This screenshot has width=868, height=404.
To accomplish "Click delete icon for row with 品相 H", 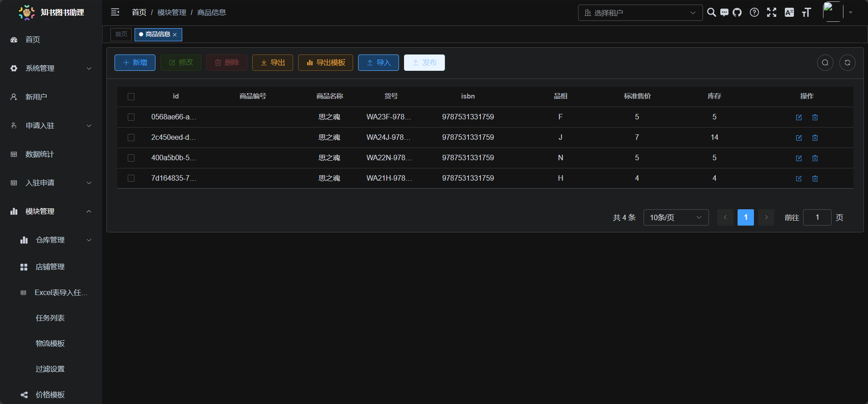I will click(x=815, y=178).
